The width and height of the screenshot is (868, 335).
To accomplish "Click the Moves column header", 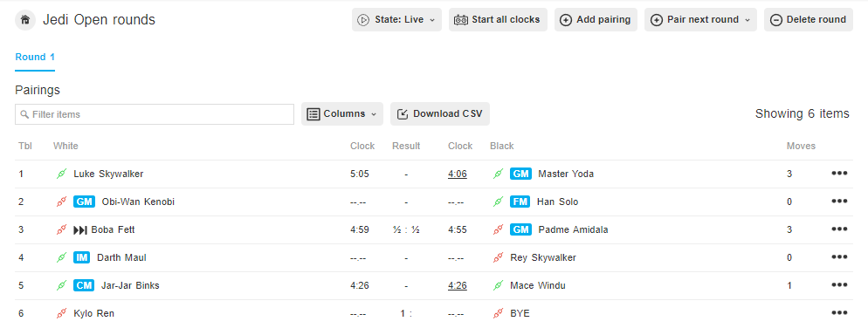I will pyautogui.click(x=801, y=146).
